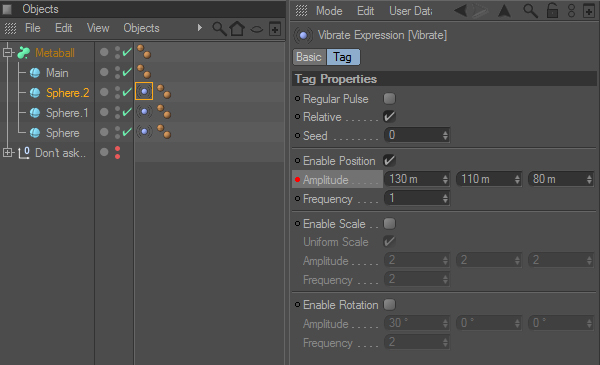600x365 pixels.
Task: Click the back arrow in Attributes manager
Action: (x=460, y=11)
